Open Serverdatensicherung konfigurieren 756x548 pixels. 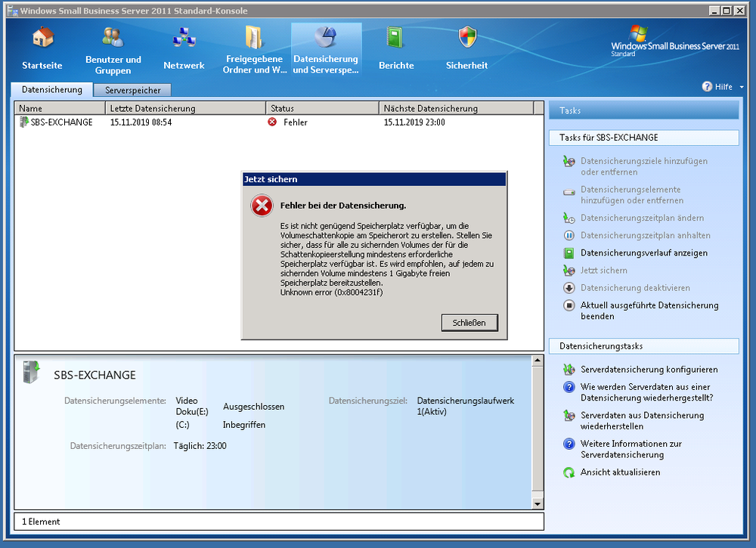pos(649,370)
